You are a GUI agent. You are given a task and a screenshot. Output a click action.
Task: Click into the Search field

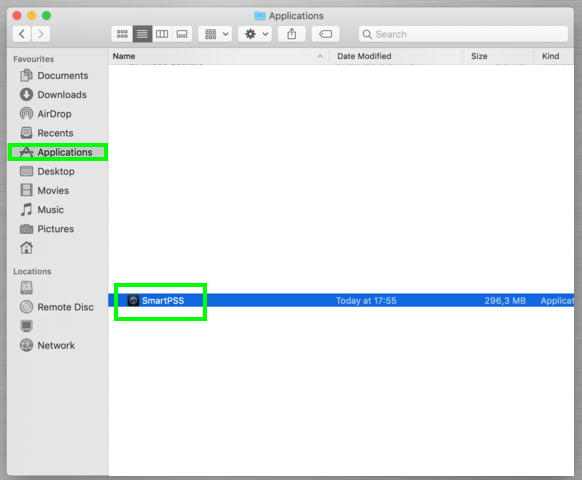coord(463,34)
